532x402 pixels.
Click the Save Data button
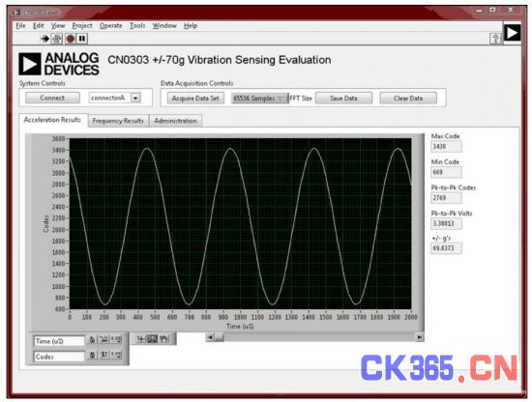click(343, 99)
